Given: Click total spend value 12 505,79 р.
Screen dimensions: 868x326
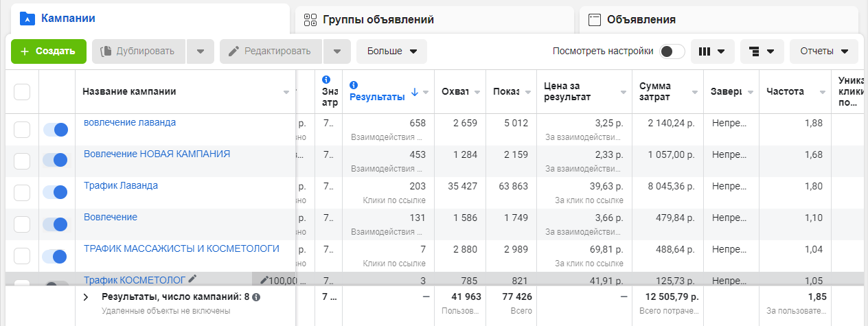Looking at the screenshot, I should (672, 296).
